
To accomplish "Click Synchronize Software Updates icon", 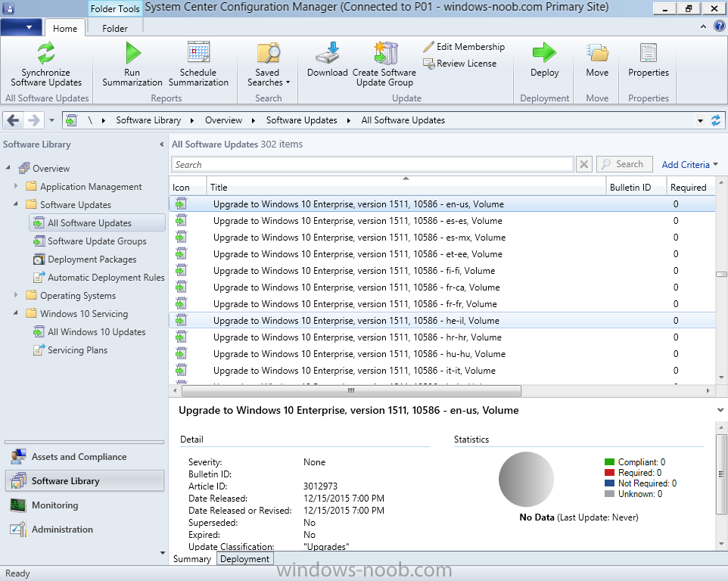I will coord(46,53).
